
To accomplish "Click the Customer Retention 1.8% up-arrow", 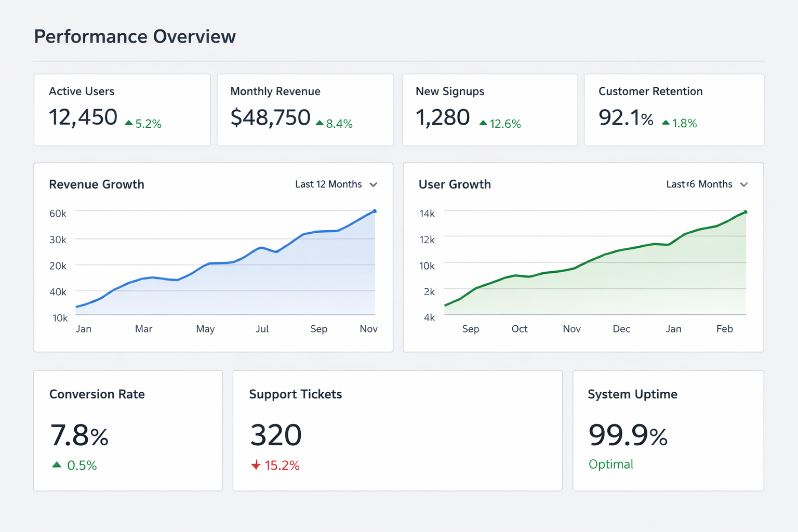I will point(666,123).
